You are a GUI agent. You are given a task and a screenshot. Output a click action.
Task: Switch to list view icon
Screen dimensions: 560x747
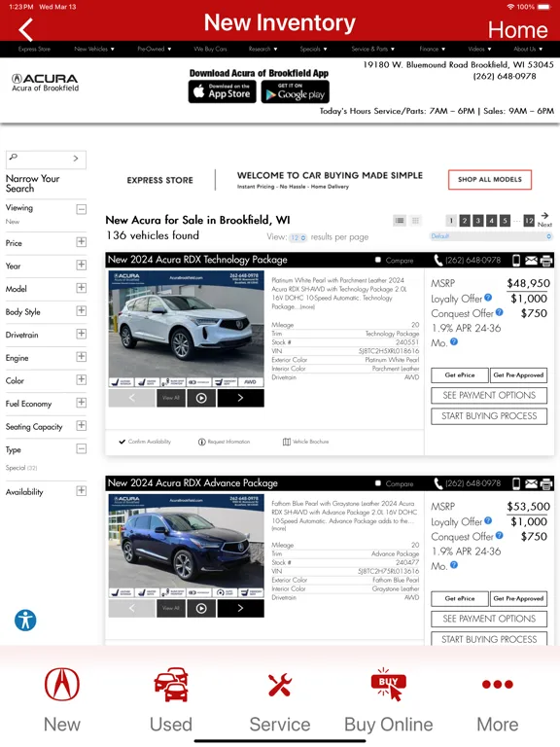click(x=400, y=220)
